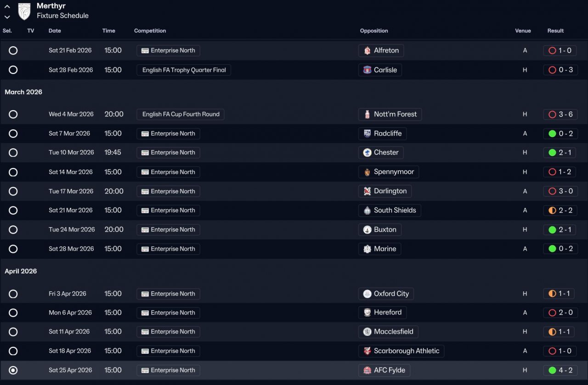The image size is (588, 385).
Task: Open the Marine club crest
Action: tap(367, 249)
